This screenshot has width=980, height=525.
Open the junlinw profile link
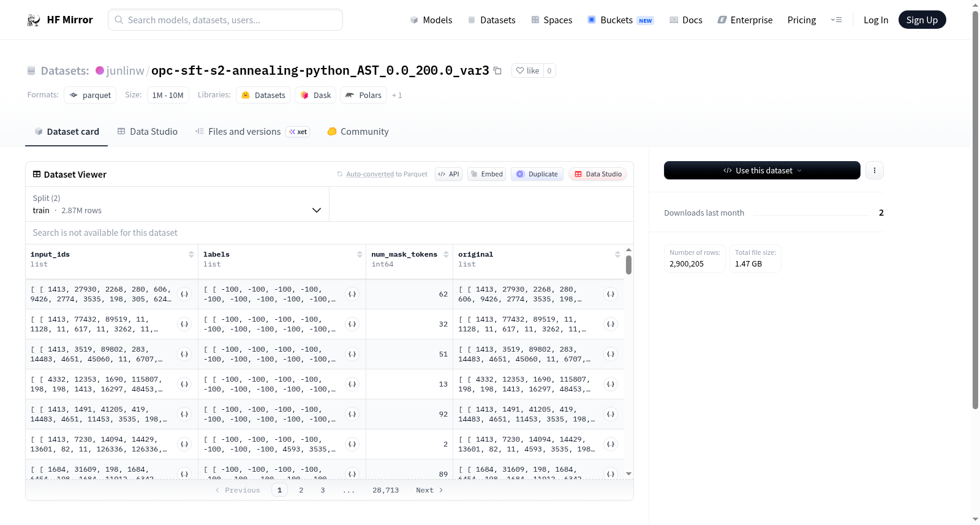[x=126, y=71]
